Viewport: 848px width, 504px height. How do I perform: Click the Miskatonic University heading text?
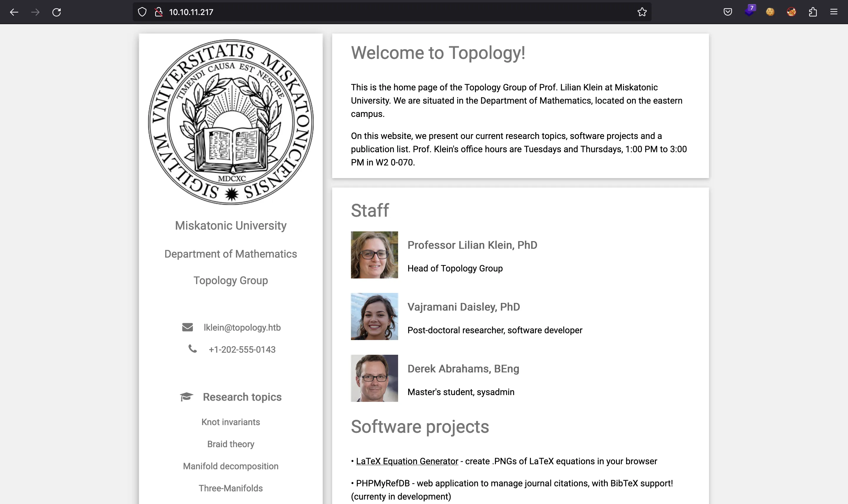click(x=231, y=226)
